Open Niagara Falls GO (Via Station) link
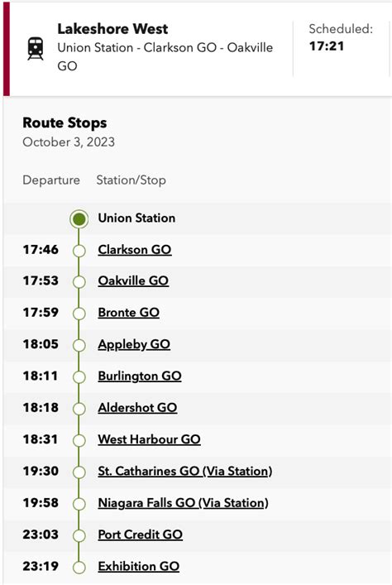 (183, 503)
